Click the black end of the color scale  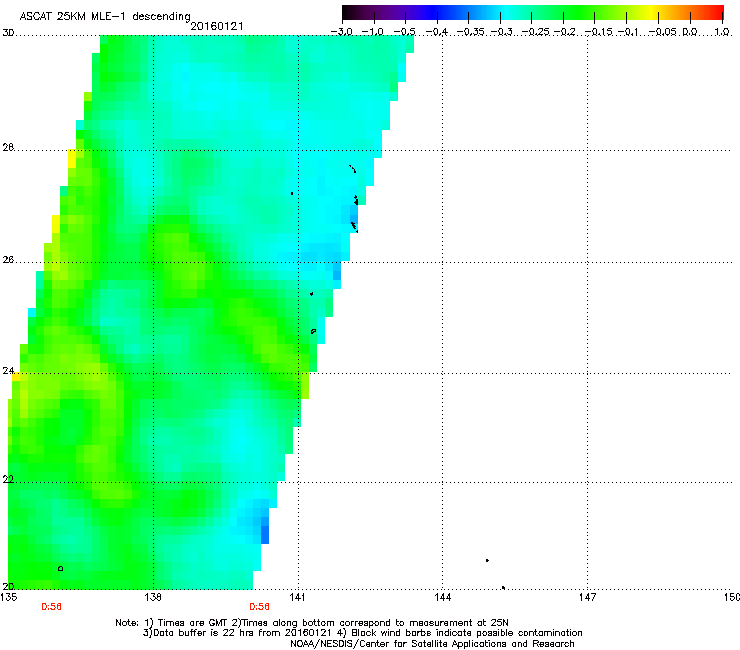[x=349, y=13]
